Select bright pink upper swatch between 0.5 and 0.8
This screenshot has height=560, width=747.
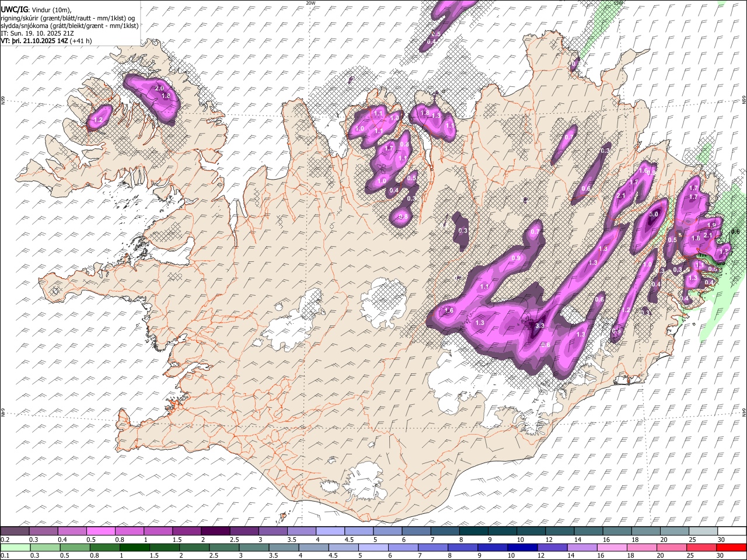[x=100, y=531]
